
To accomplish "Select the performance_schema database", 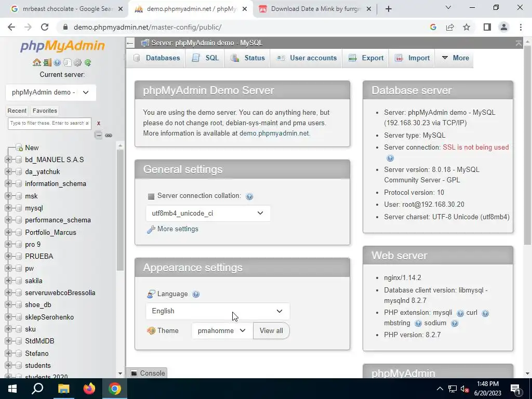I will pos(58,220).
